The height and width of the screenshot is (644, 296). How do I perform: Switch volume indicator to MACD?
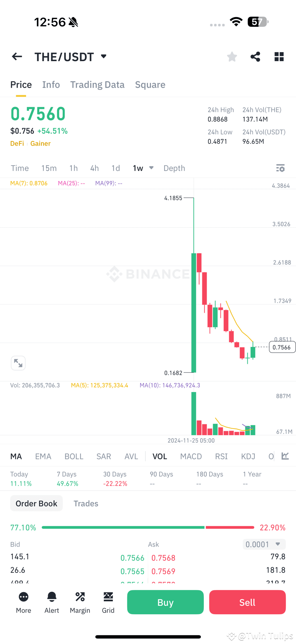coord(191,456)
